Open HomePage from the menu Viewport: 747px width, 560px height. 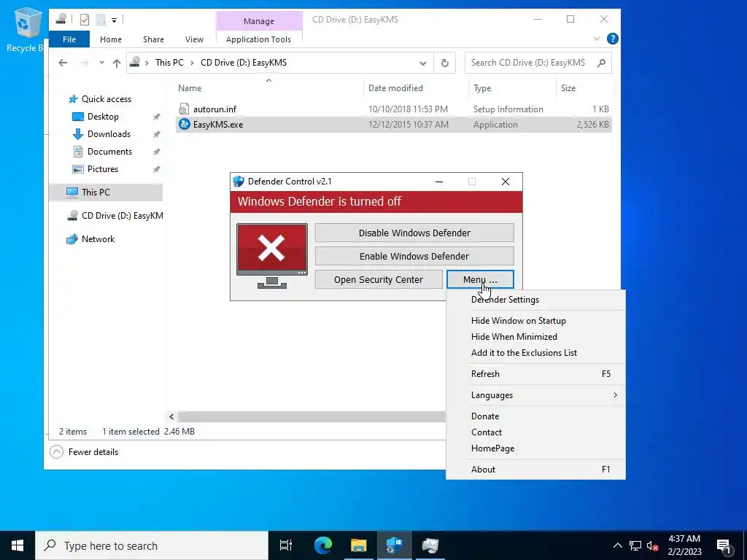(x=536, y=448)
